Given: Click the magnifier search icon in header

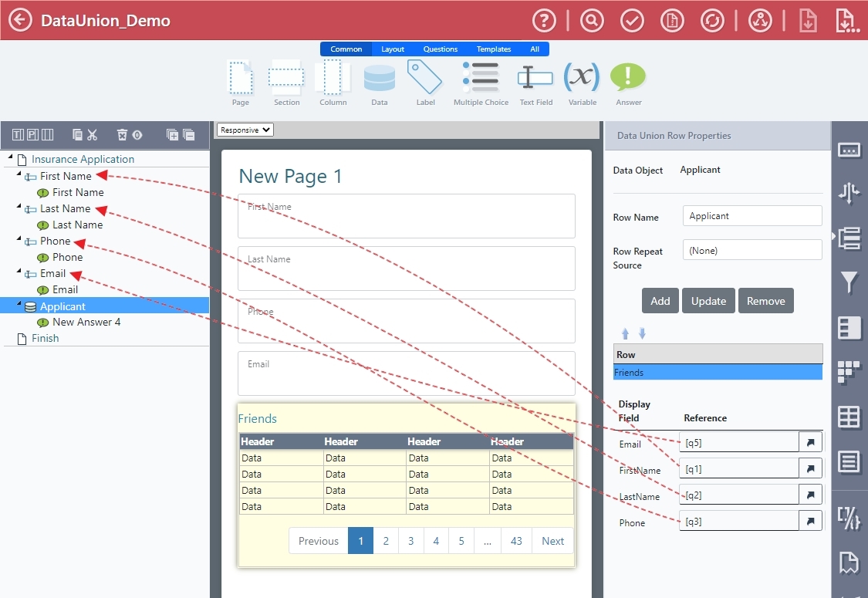Looking at the screenshot, I should (592, 21).
